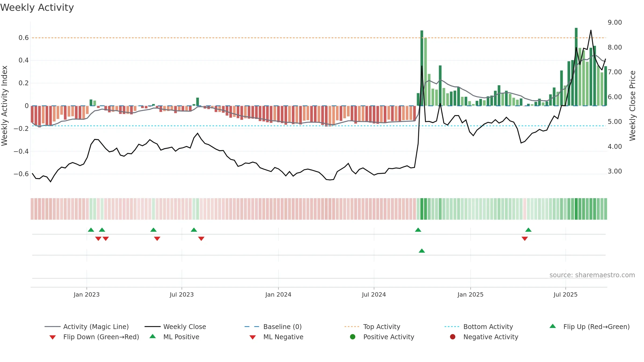
Task: Select the flip-up marker before the late-2024 spike
Action: point(418,230)
